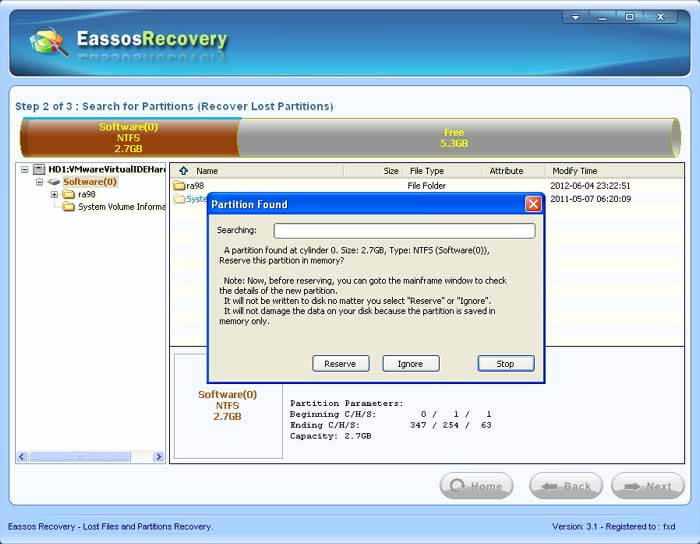Click the Partition Parameters heading text
700x544 pixels.
346,403
